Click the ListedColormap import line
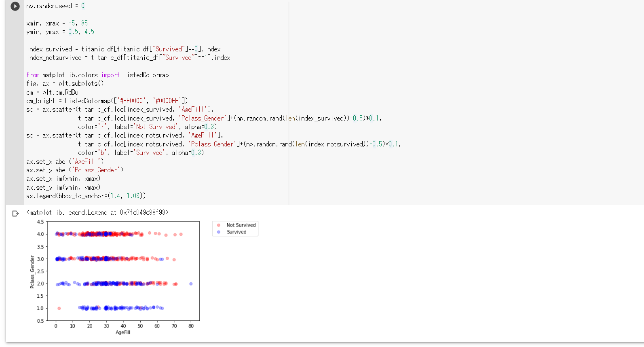 coord(97,75)
